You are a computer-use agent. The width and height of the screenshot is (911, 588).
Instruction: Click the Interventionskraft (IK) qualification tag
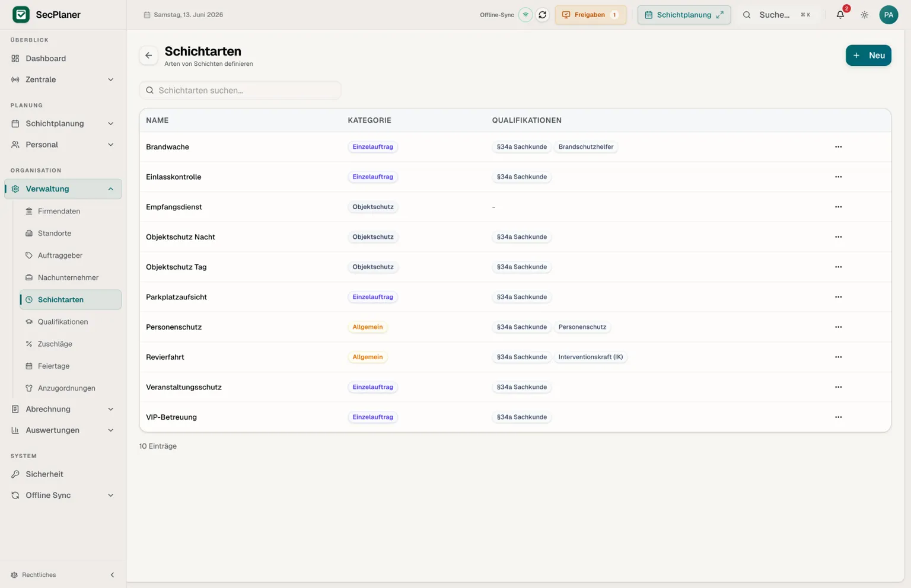(x=591, y=357)
